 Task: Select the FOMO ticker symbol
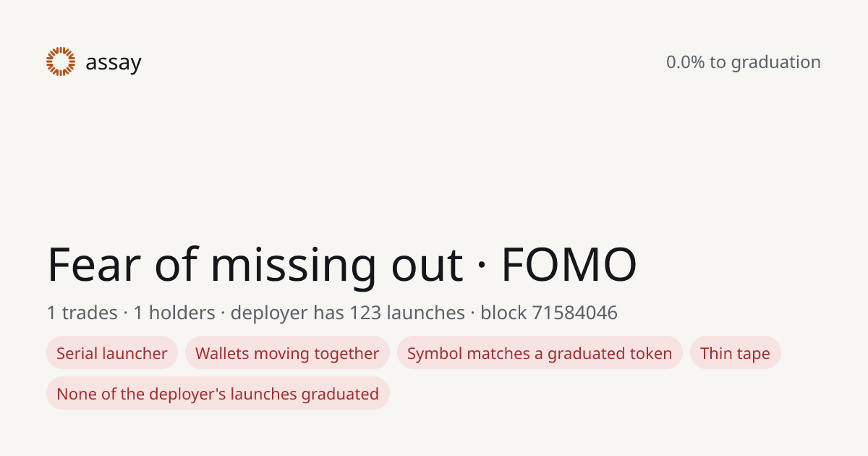569,265
